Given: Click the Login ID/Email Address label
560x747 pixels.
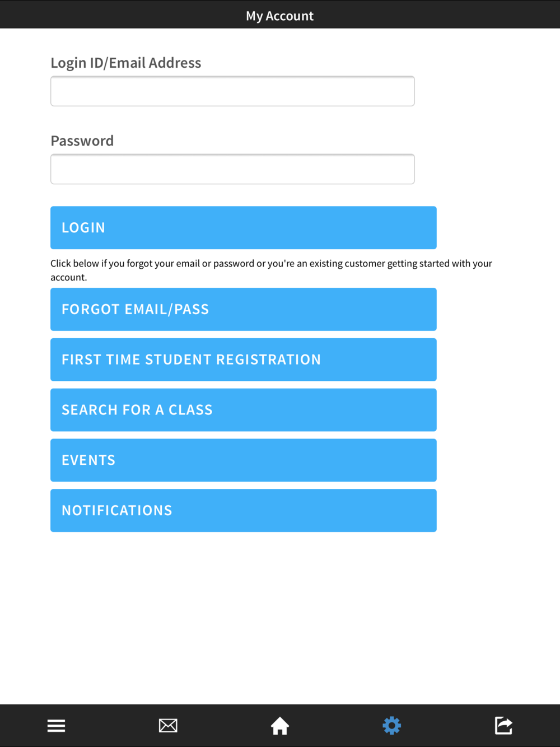Looking at the screenshot, I should click(x=126, y=63).
